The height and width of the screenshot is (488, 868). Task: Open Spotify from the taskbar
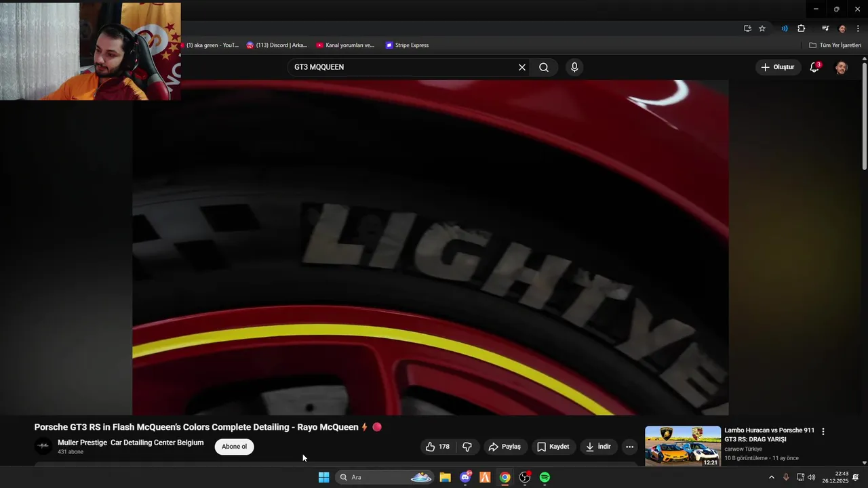(x=545, y=477)
